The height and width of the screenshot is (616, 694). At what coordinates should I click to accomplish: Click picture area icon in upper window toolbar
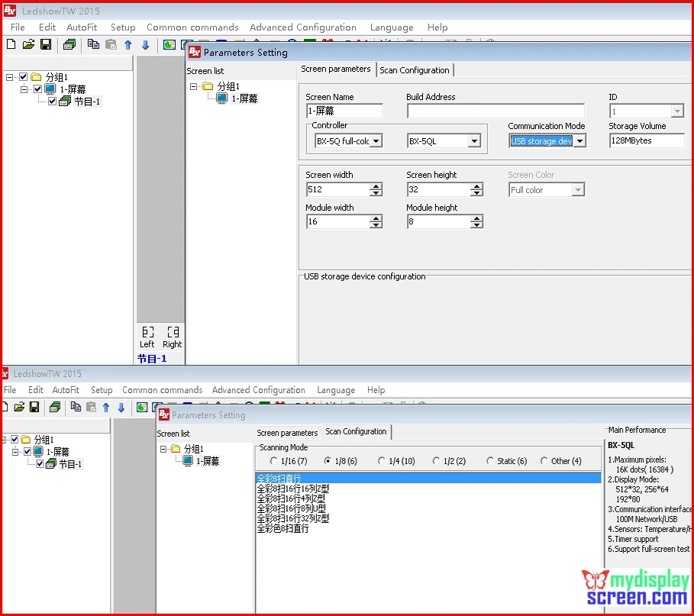tap(169, 44)
